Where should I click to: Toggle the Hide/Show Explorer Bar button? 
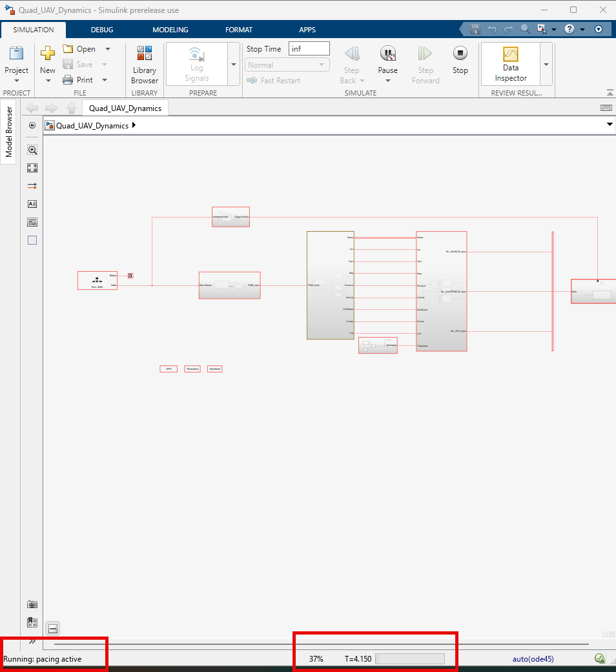tap(32, 125)
